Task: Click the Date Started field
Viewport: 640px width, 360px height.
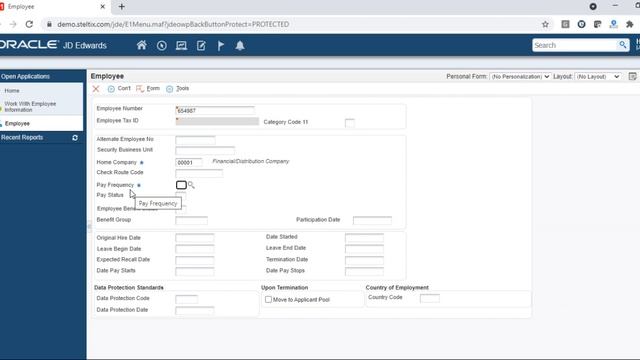Action: point(364,238)
